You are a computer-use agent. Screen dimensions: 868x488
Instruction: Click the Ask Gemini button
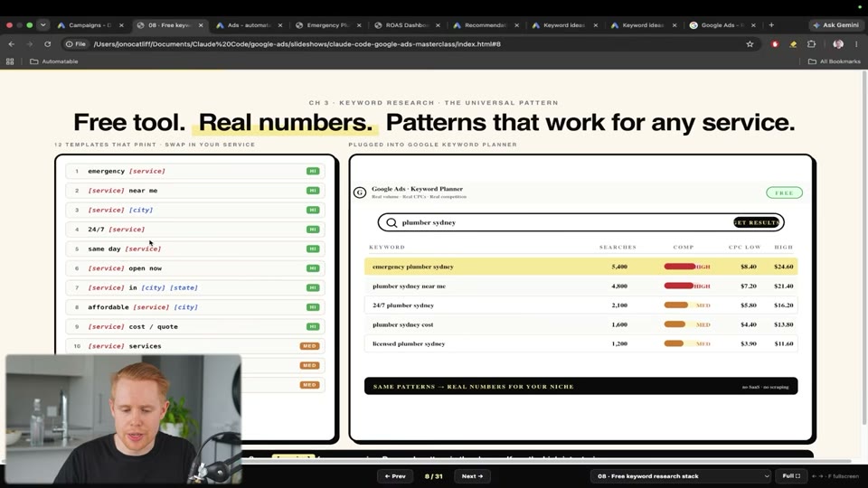(835, 25)
